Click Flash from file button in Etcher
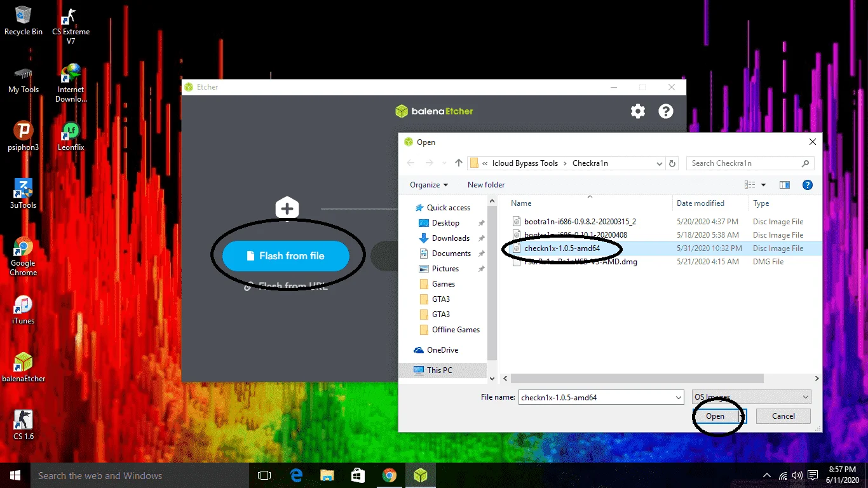The height and width of the screenshot is (488, 868). 286,256
